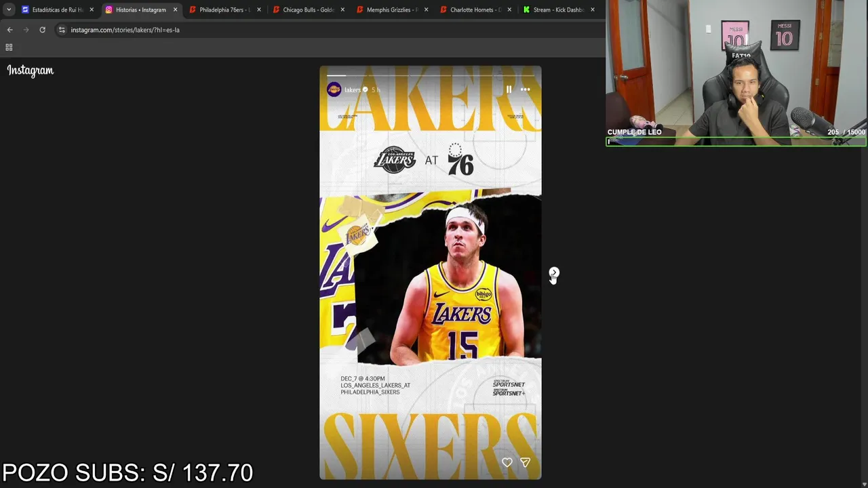Open the Lakers profile avatar
868x488 pixels.
[334, 89]
